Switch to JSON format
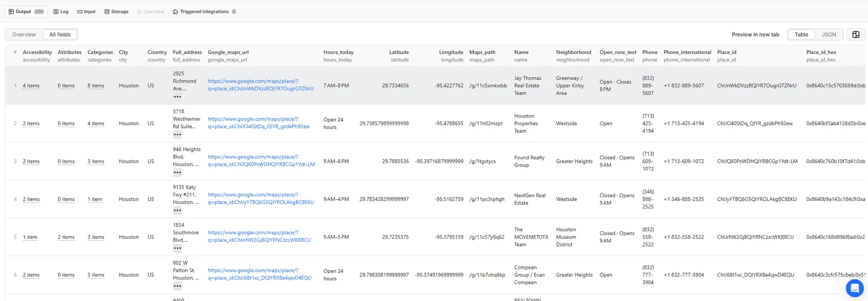868x301 pixels. tap(828, 35)
